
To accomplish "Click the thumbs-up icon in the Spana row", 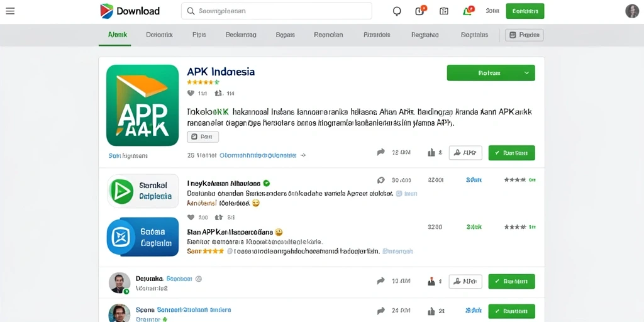I will 431,311.
